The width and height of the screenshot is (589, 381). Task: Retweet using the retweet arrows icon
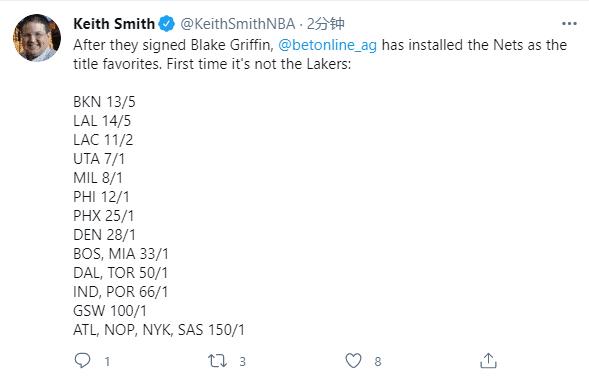click(217, 361)
